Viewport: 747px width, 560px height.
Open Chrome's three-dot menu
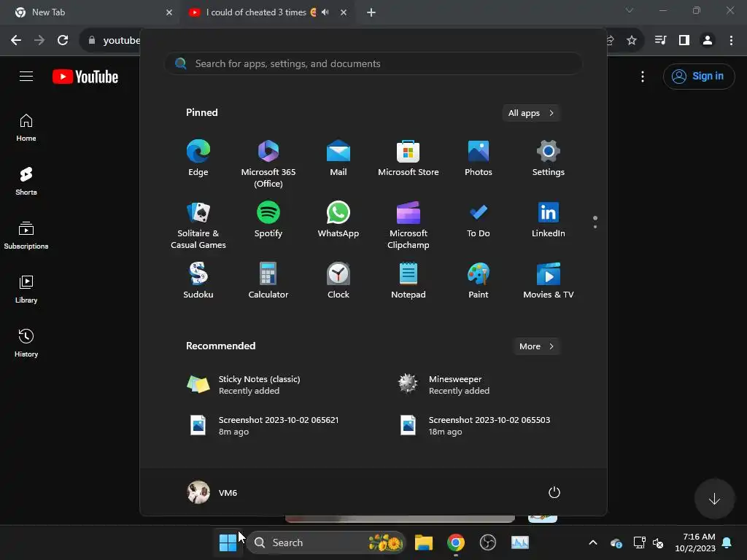[x=731, y=41]
